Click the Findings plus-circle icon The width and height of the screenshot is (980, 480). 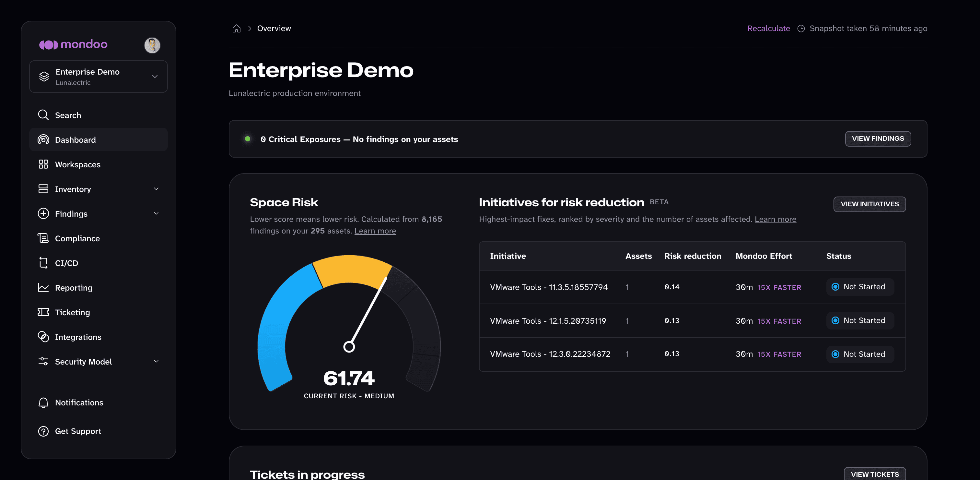point(43,213)
